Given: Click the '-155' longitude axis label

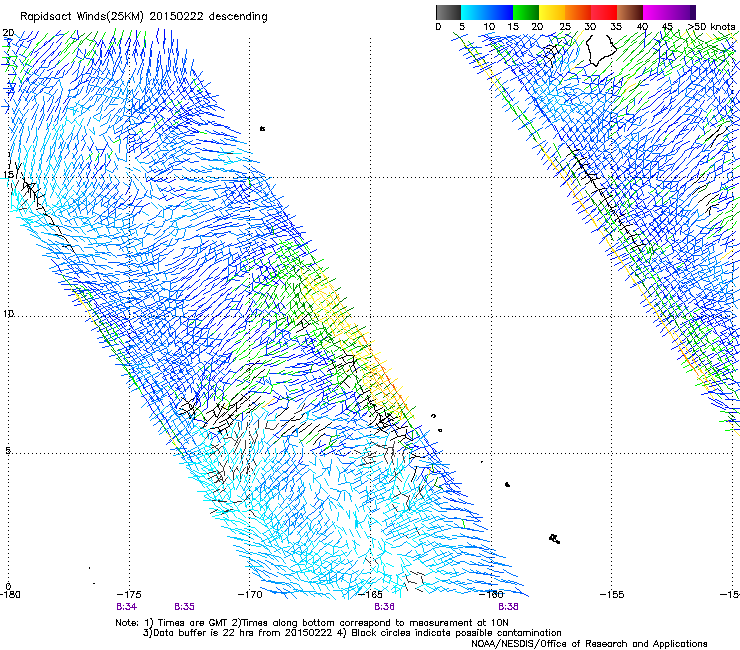Looking at the screenshot, I should [x=612, y=595].
